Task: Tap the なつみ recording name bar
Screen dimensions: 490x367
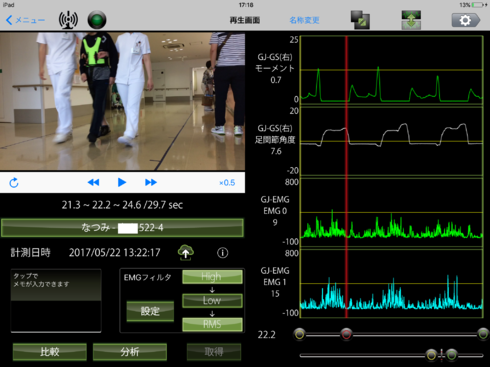Action: point(122,228)
